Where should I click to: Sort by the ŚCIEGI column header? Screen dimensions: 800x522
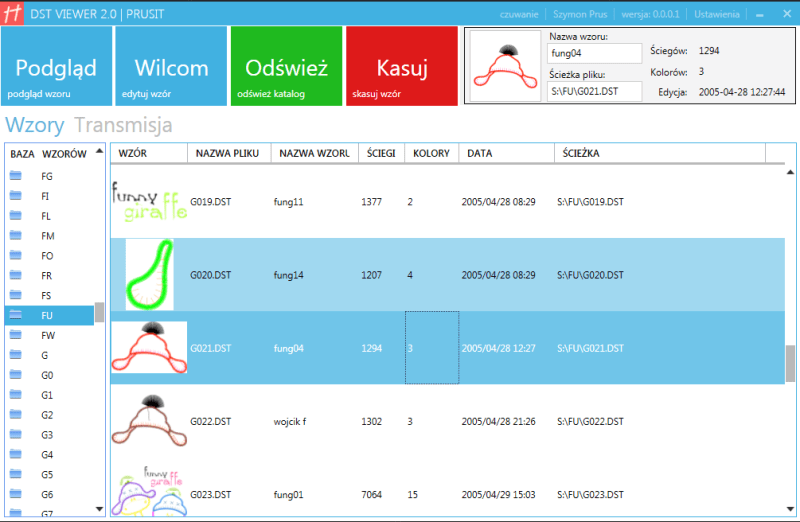(x=380, y=153)
